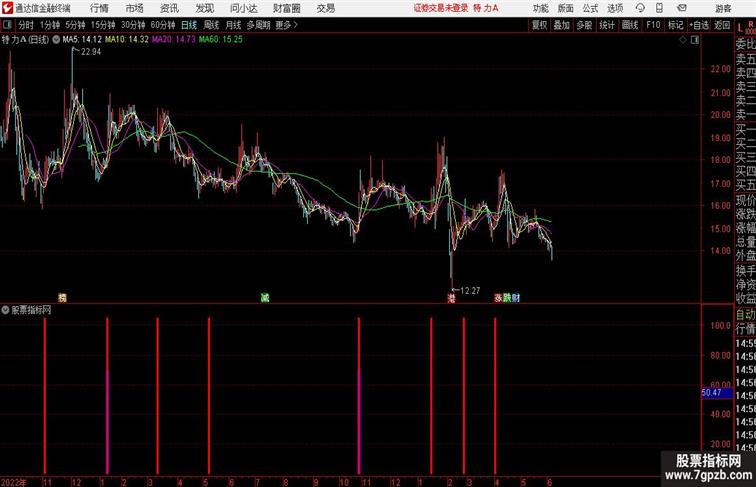Viewport: 756px width, 487px height.
Task: Open the 交易 menu
Action: point(326,8)
